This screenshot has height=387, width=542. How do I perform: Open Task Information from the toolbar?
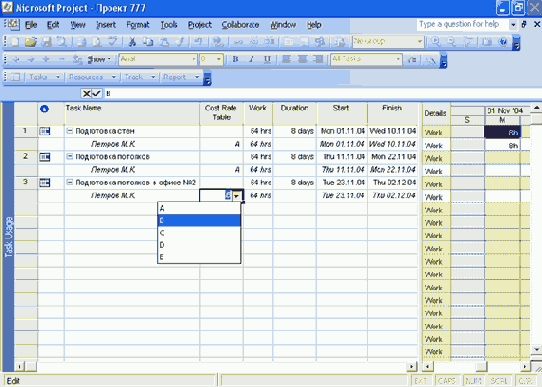click(289, 42)
